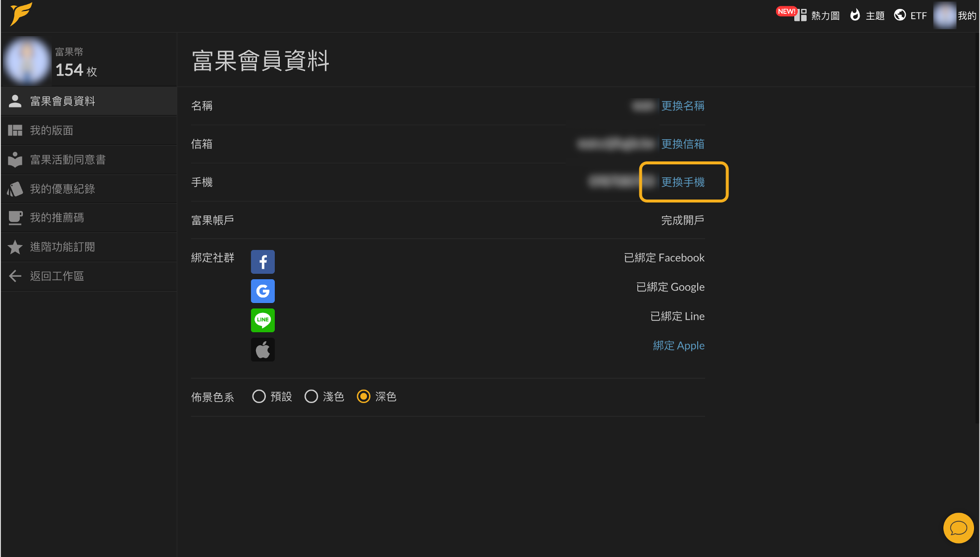Click the LINE social binding icon
Viewport: 980px width, 557px height.
262,320
